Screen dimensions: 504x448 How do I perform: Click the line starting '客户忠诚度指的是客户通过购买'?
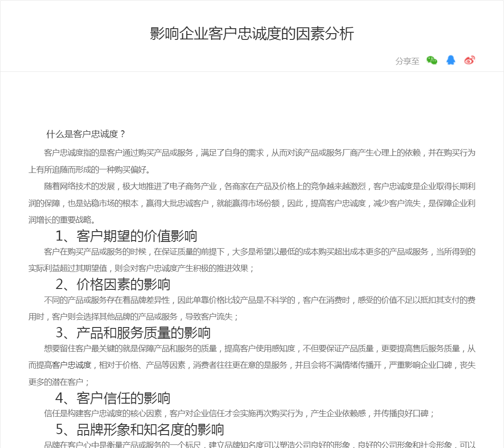point(260,153)
